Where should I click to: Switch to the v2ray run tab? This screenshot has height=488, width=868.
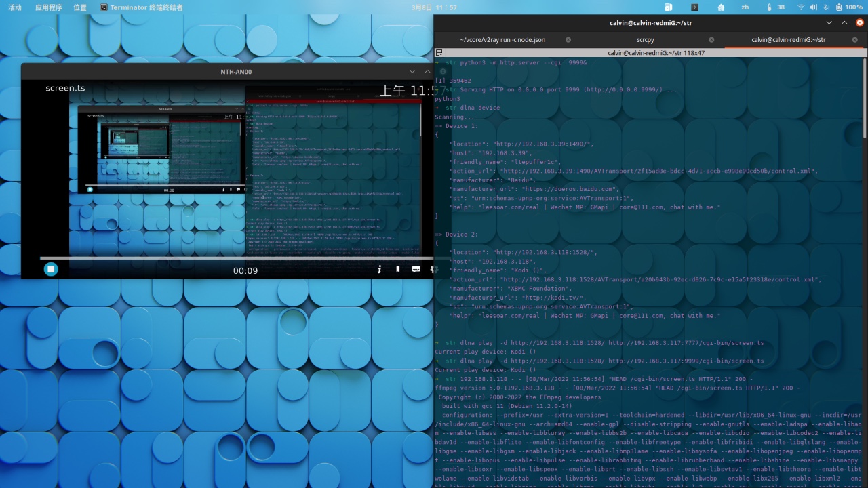[502, 40]
